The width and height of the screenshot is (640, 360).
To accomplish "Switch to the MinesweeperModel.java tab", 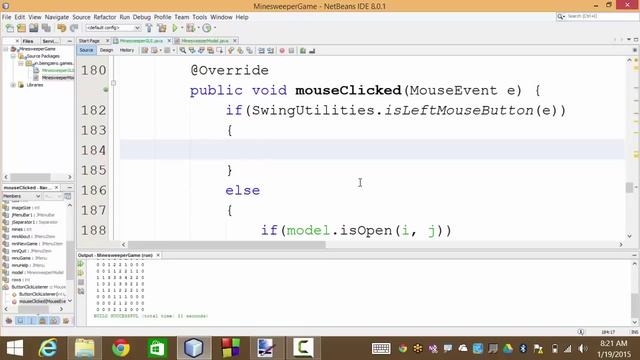I will tap(205, 41).
